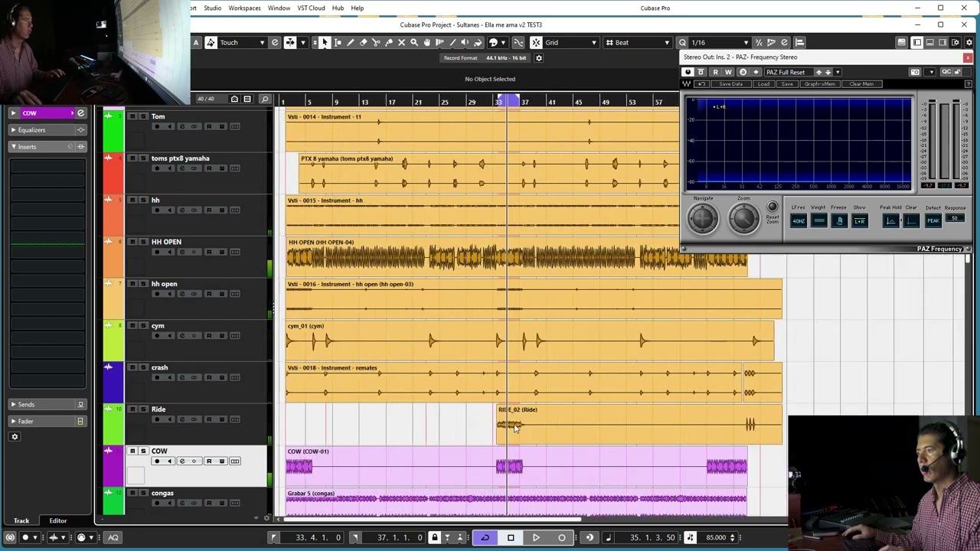
Task: Click Clear Mem in PAZ plugin
Action: coord(862,84)
